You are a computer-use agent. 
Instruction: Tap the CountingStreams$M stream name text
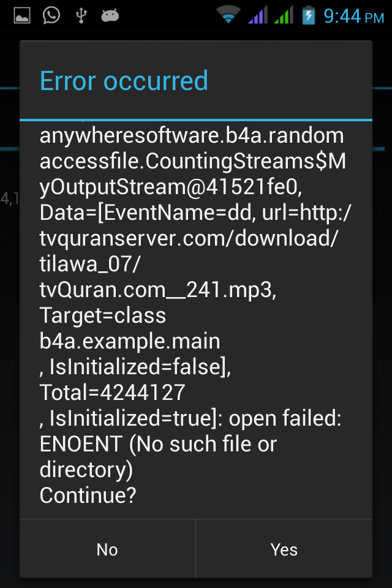[x=246, y=161]
